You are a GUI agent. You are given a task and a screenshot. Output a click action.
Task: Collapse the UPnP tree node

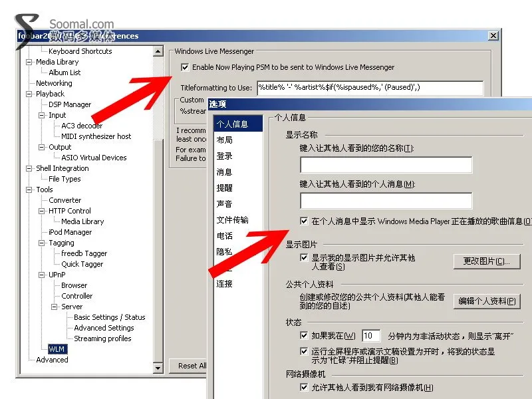tap(42, 275)
